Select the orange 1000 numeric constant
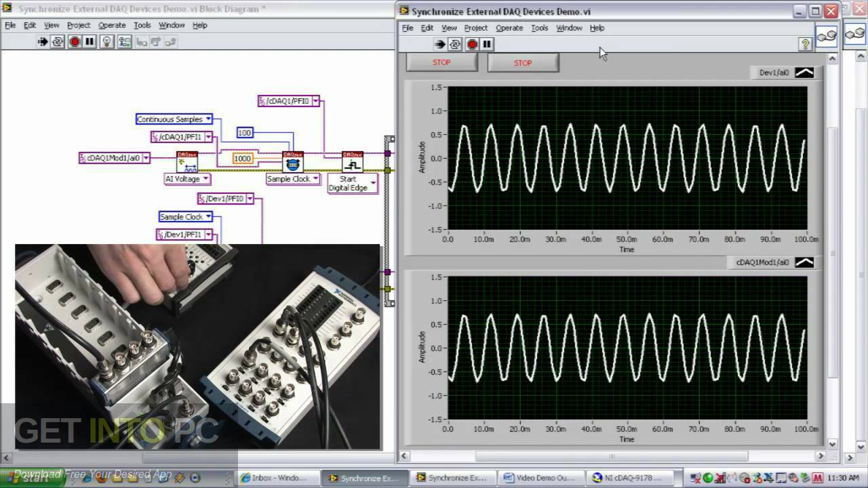This screenshot has height=488, width=868. point(243,159)
